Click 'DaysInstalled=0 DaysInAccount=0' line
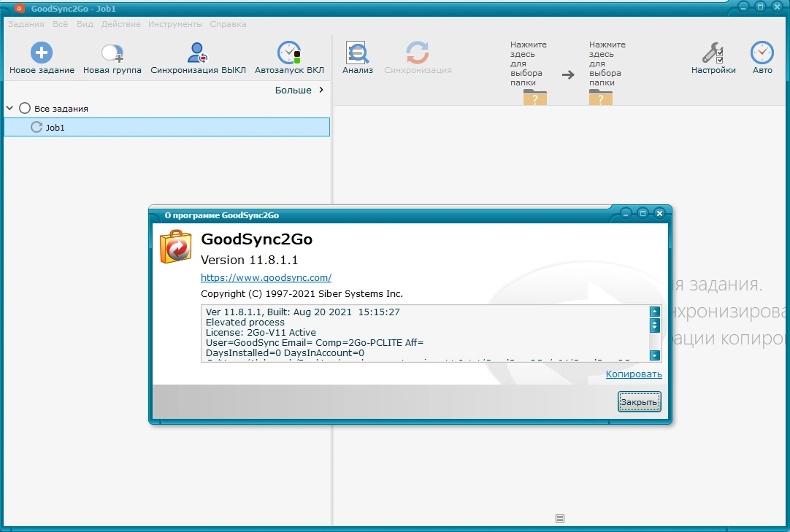 click(x=285, y=352)
